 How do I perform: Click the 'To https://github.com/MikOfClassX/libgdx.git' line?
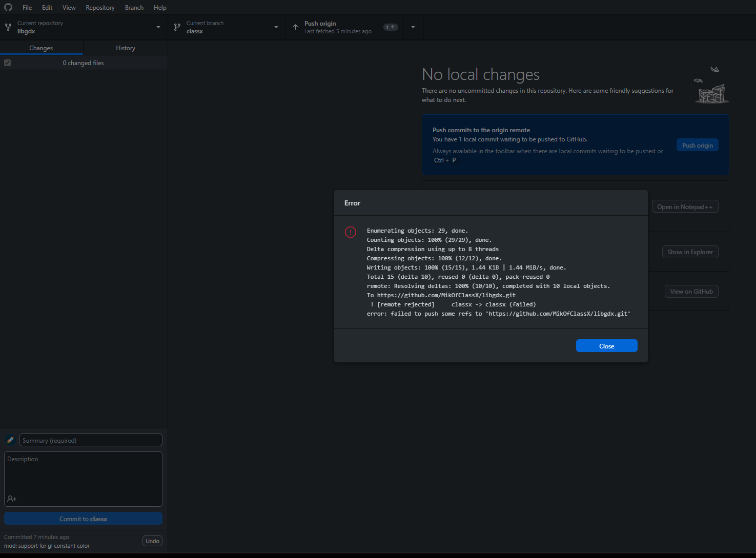point(441,295)
